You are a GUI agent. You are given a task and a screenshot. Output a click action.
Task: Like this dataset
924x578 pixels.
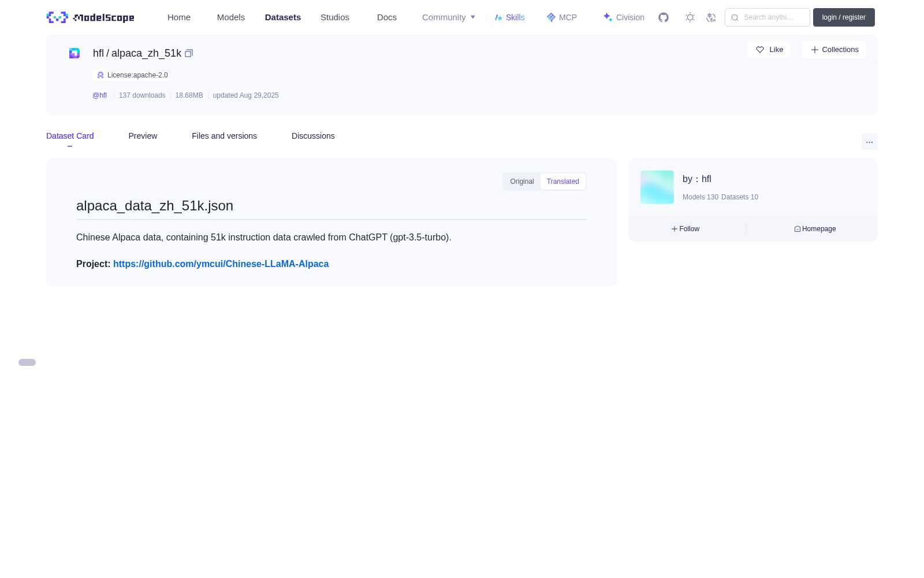(769, 50)
